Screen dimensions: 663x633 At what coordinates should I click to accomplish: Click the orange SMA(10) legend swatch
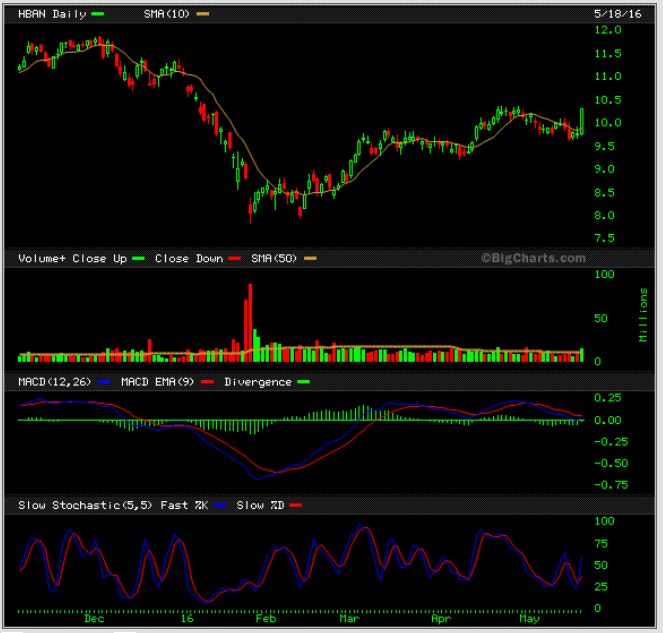point(203,13)
